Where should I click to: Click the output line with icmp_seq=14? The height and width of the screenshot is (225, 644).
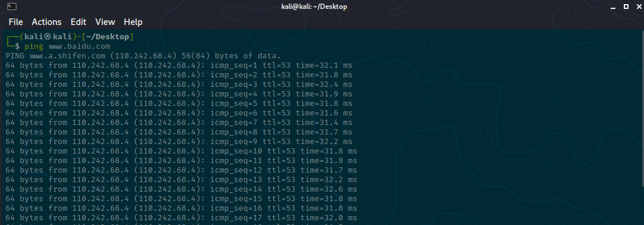(x=181, y=189)
